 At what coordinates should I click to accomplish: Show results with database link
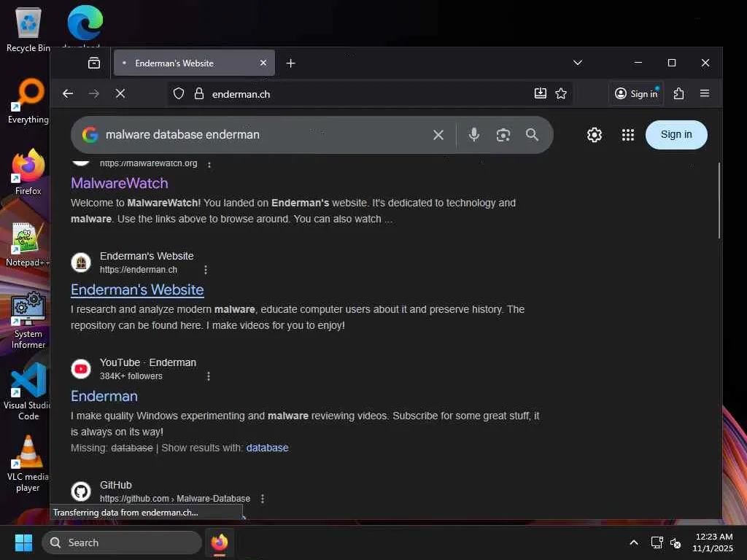(x=267, y=448)
